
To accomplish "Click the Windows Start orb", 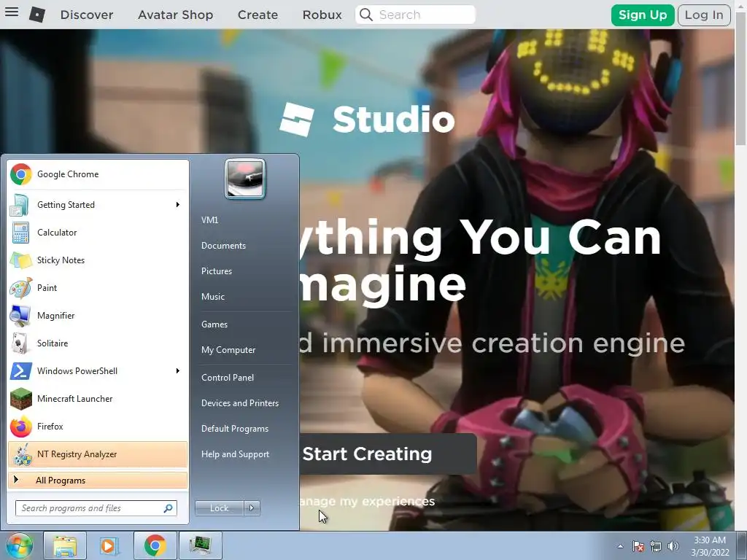I will pyautogui.click(x=19, y=545).
